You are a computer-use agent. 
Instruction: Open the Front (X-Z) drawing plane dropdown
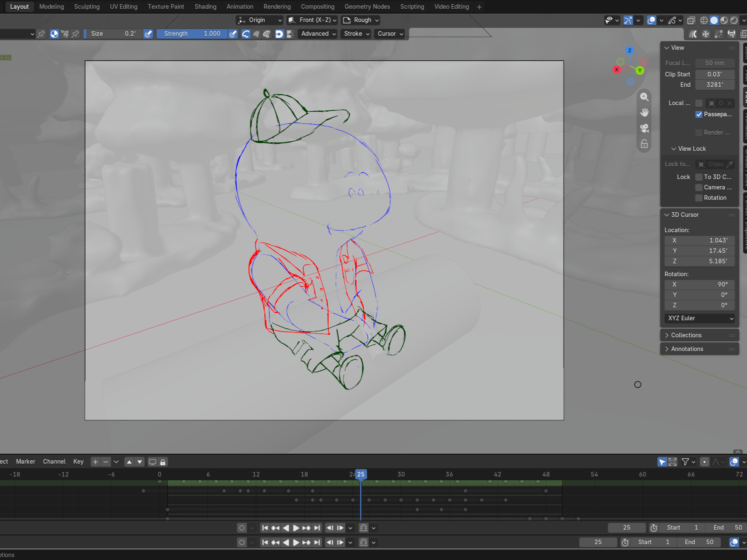coord(312,20)
